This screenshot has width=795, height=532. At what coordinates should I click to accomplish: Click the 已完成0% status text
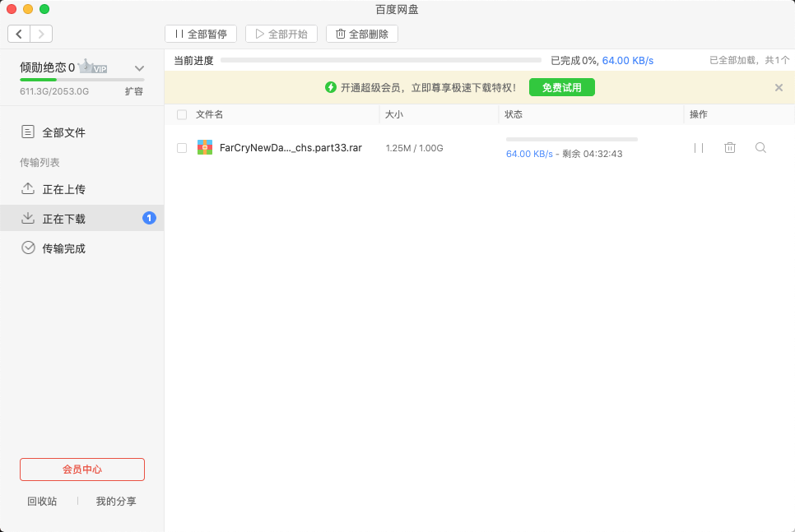(574, 60)
